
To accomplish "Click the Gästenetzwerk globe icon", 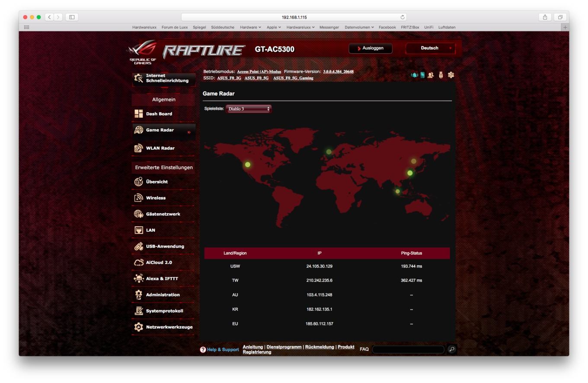I will (x=139, y=214).
